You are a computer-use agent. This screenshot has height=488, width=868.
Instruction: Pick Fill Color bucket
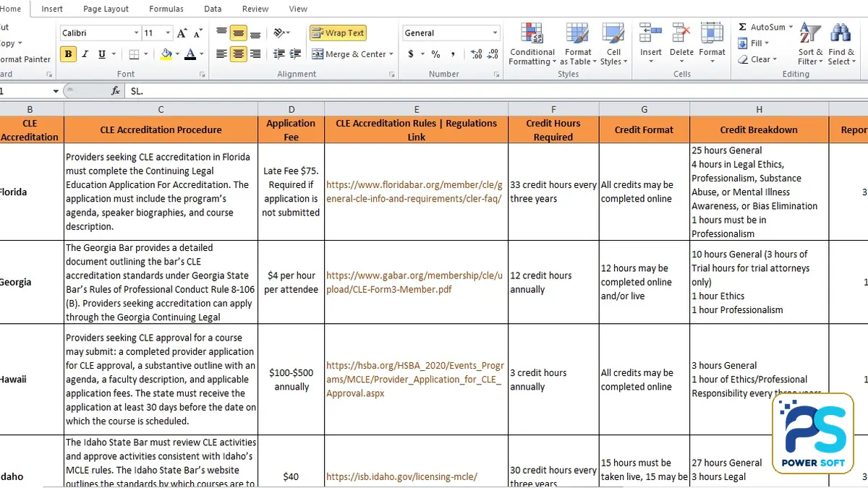pyautogui.click(x=166, y=54)
